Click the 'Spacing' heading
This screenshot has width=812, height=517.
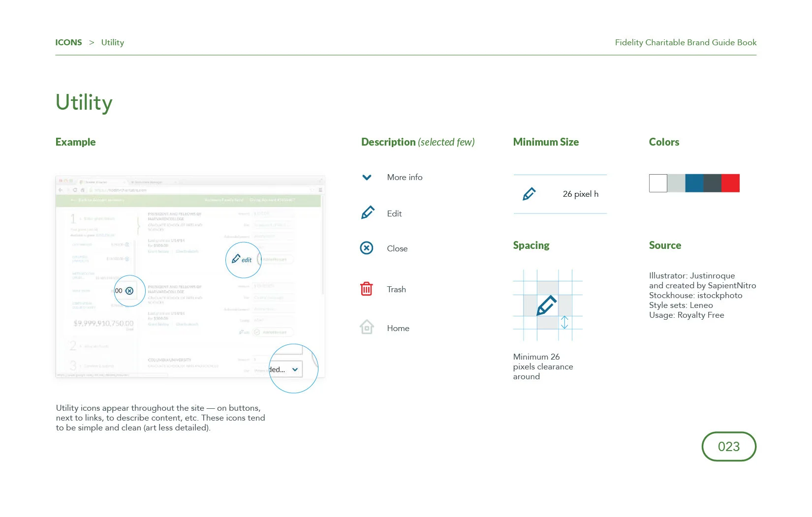pos(531,245)
